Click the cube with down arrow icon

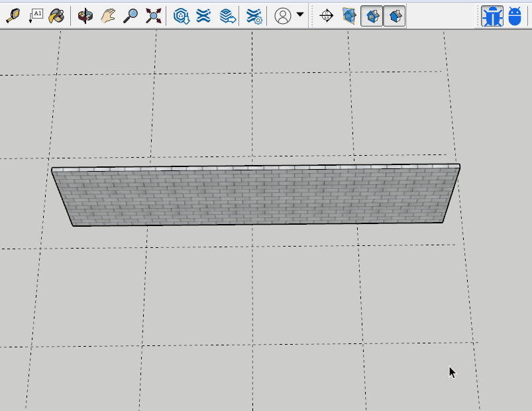(x=182, y=16)
